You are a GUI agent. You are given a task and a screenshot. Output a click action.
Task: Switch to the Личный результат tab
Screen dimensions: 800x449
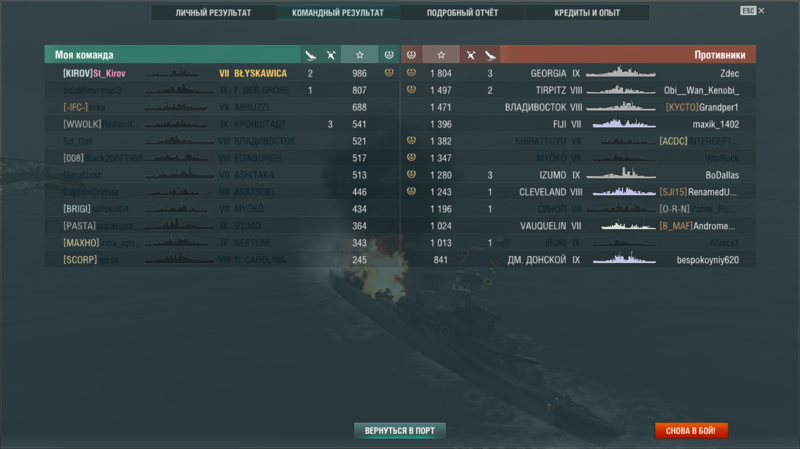pyautogui.click(x=213, y=13)
